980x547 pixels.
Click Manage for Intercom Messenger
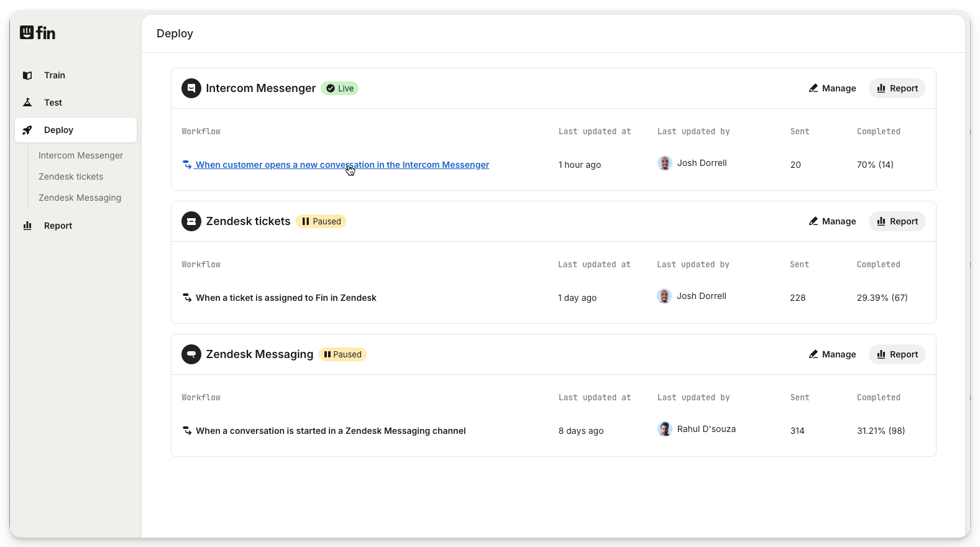pos(832,88)
